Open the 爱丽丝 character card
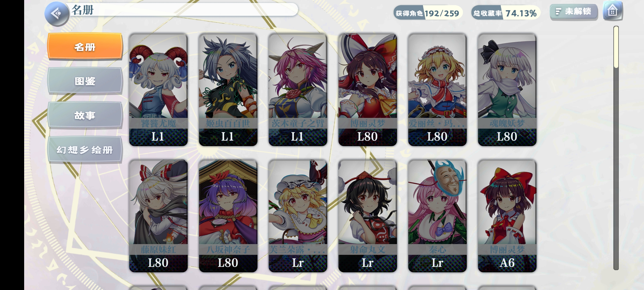644x290 pixels. [x=437, y=90]
